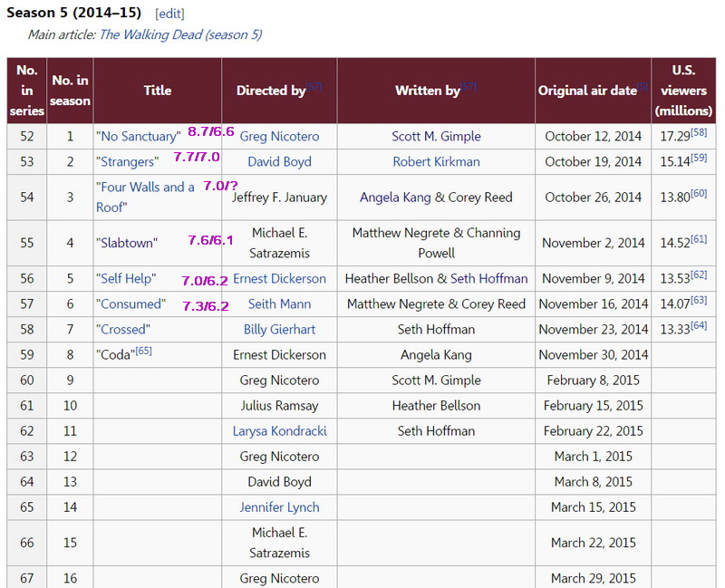Select the "No. in season" column header
This screenshot has width=725, height=588.
(70, 91)
